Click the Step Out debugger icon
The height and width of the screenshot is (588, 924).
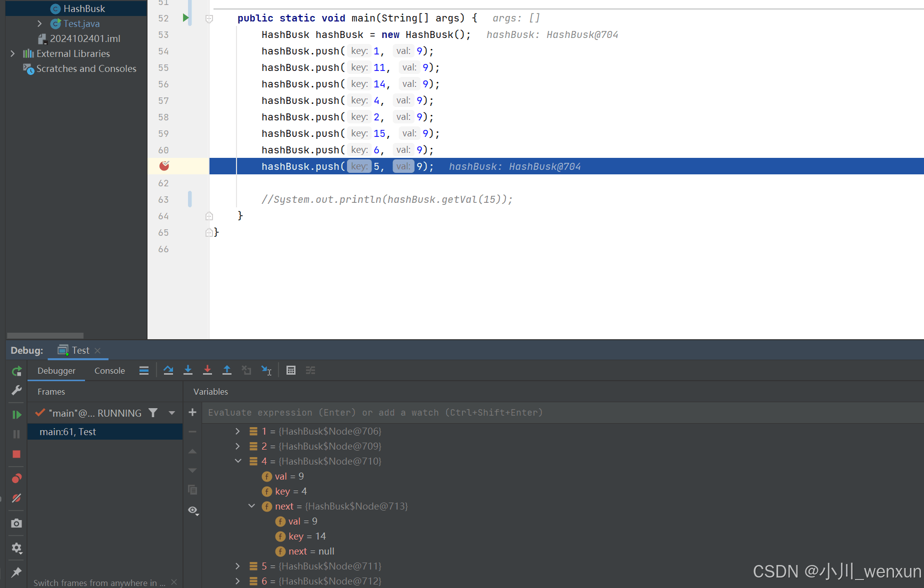coord(226,370)
